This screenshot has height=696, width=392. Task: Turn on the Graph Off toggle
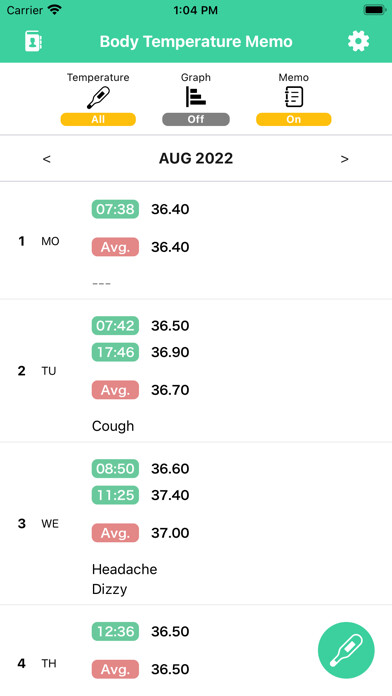(196, 119)
